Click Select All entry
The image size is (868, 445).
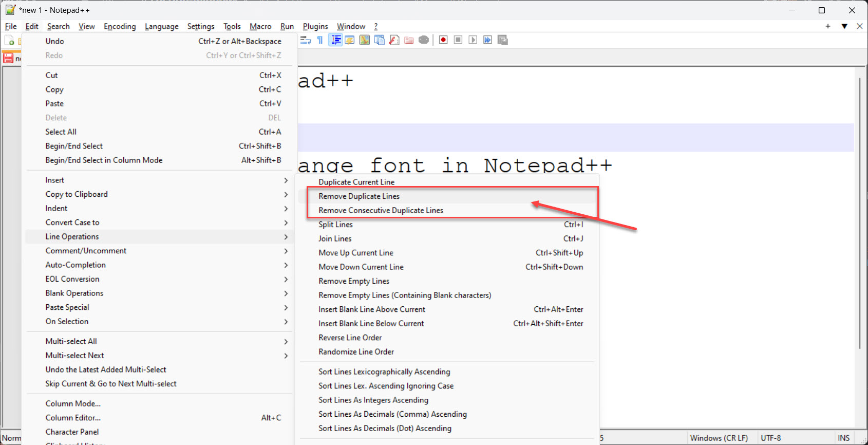(x=159, y=132)
